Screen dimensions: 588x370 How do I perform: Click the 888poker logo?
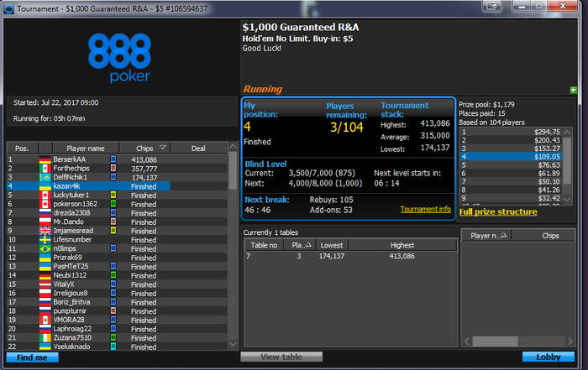point(119,58)
